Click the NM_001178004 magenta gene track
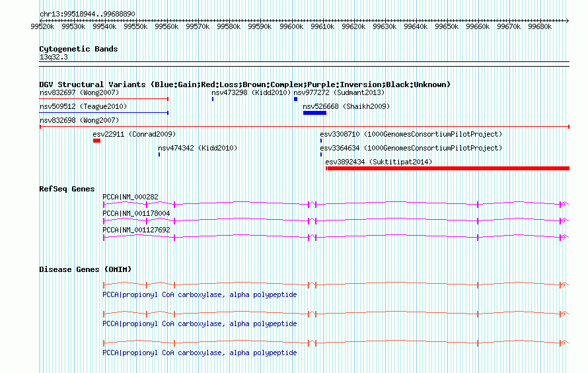The image size is (588, 373). click(336, 220)
